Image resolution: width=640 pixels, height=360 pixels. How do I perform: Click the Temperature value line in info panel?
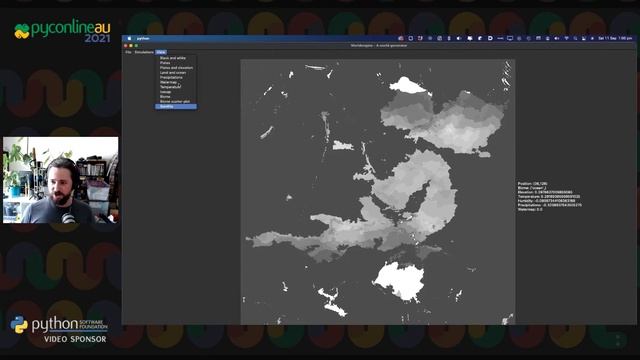[x=549, y=197]
